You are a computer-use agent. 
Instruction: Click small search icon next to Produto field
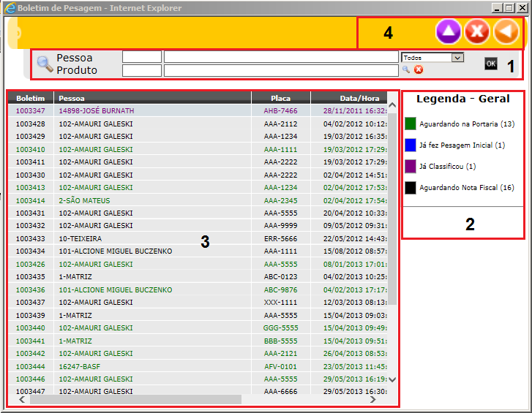point(406,70)
